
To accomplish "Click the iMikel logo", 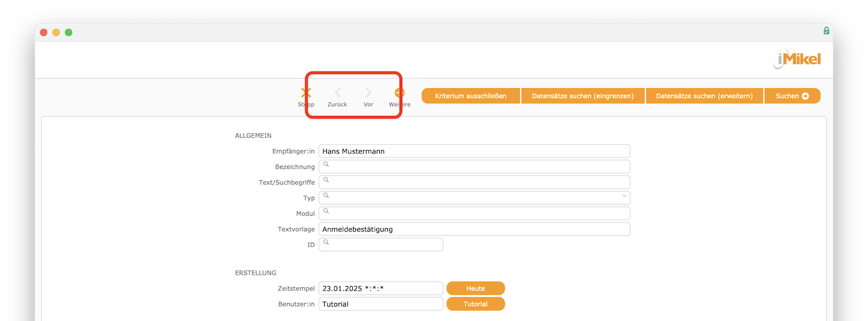I will point(797,59).
